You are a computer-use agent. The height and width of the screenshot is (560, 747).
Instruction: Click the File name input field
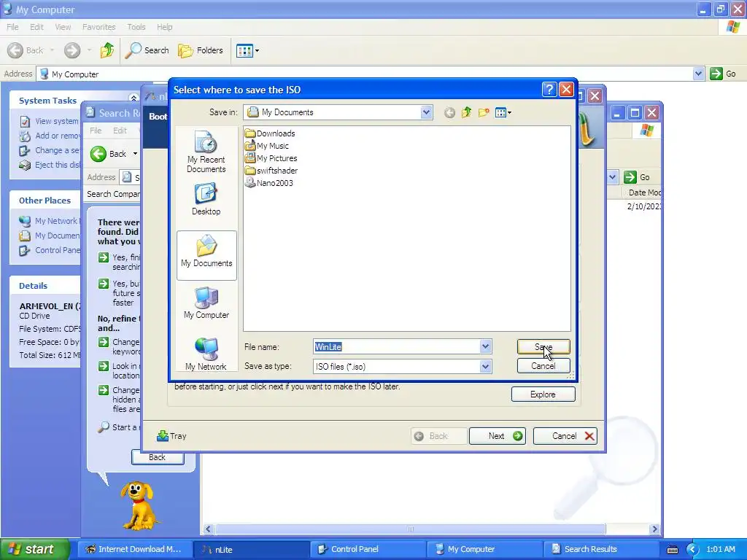point(396,346)
